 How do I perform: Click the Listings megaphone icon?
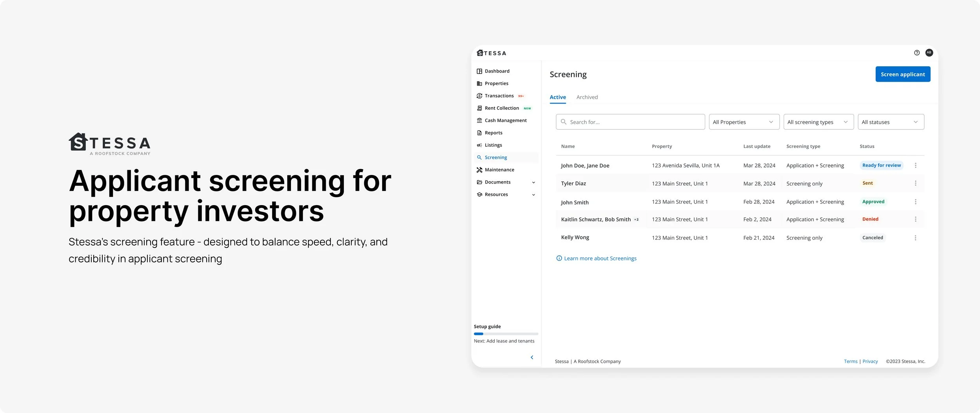click(479, 145)
